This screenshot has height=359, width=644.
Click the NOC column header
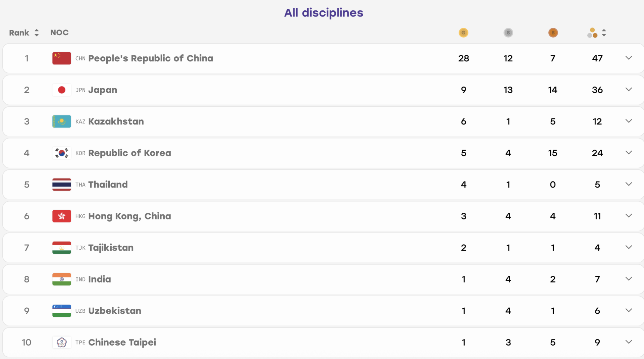59,33
